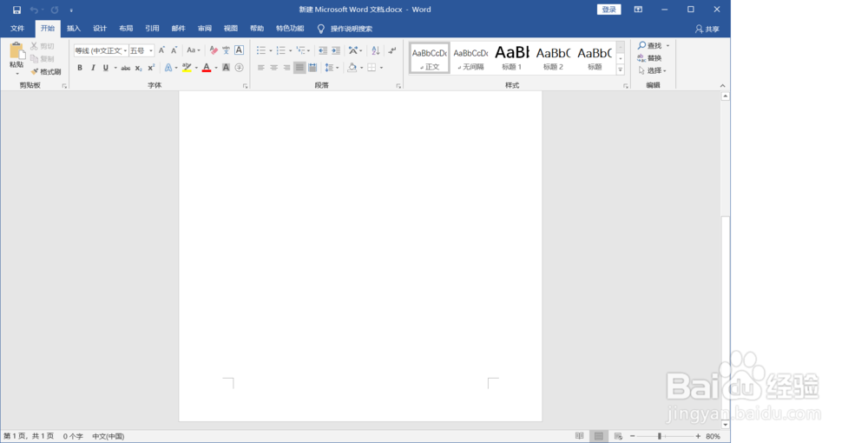868x443 pixels.
Task: Click the Find (查找) button
Action: [650, 45]
